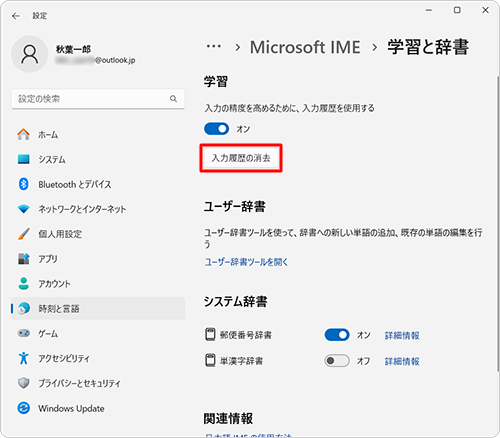Minimize the 設定 window
The height and width of the screenshot is (438, 500).
point(429,10)
